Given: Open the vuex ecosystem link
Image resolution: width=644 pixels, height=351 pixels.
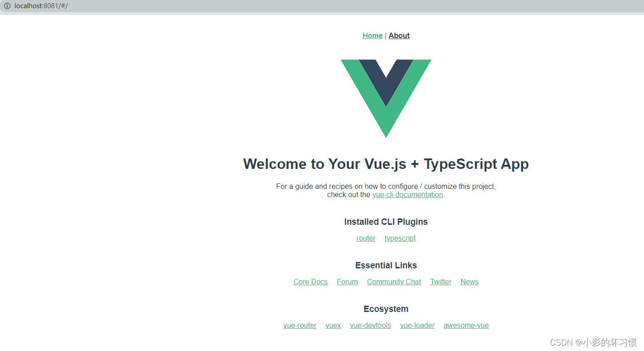Looking at the screenshot, I should [333, 325].
